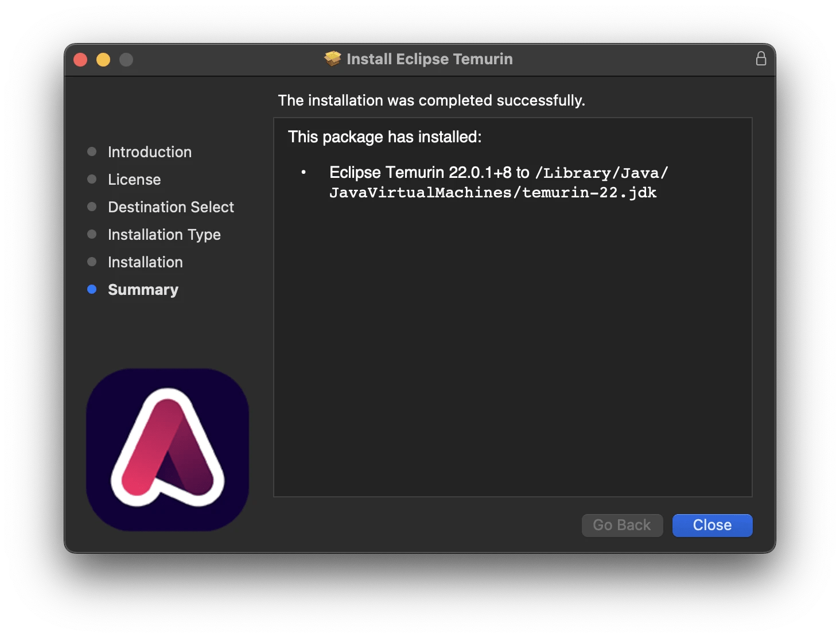Select the Installation step in the sidebar

click(x=145, y=262)
